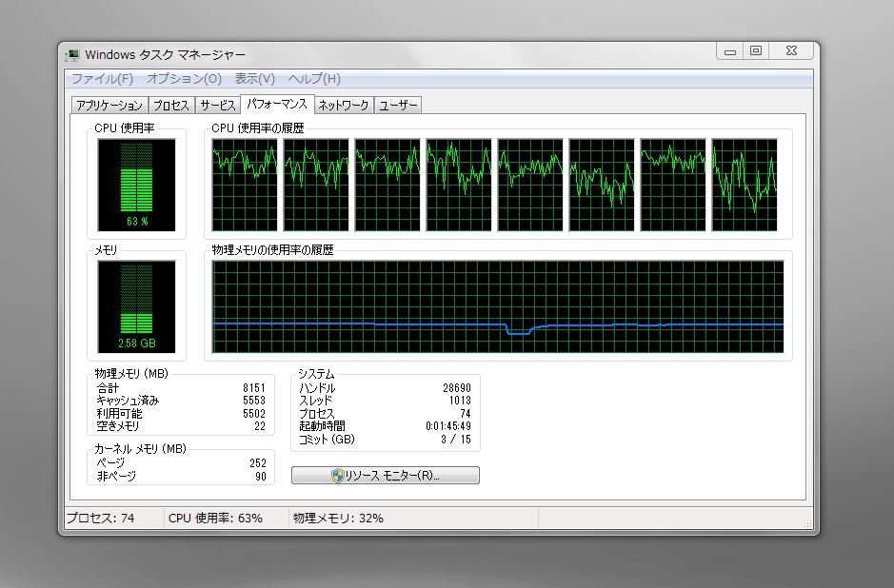This screenshot has height=588, width=894.
Task: Click the 物理メモリ (MB) group label
Action: [131, 374]
